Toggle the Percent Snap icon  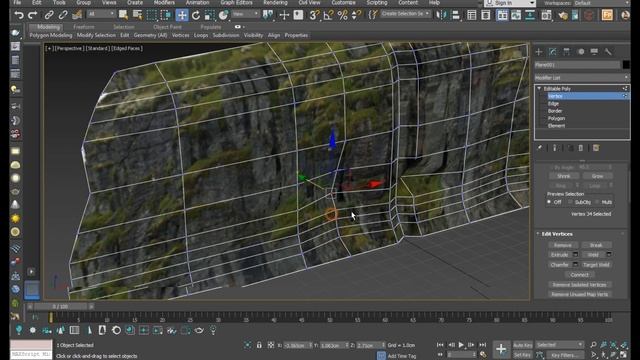click(342, 15)
